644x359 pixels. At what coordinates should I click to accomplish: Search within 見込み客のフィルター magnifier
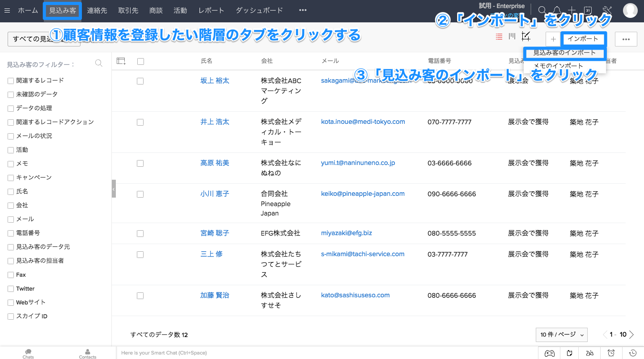click(x=99, y=63)
